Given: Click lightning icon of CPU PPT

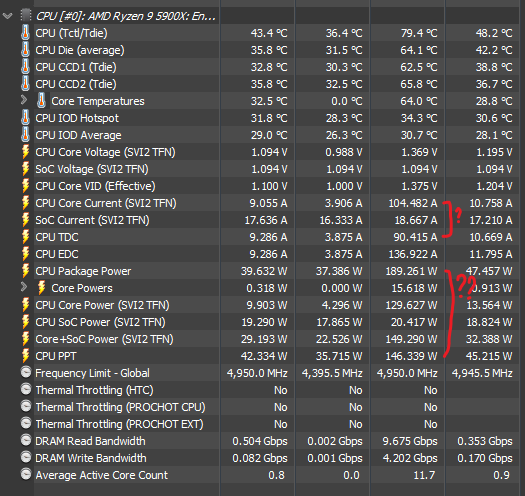Looking at the screenshot, I should pos(25,356).
